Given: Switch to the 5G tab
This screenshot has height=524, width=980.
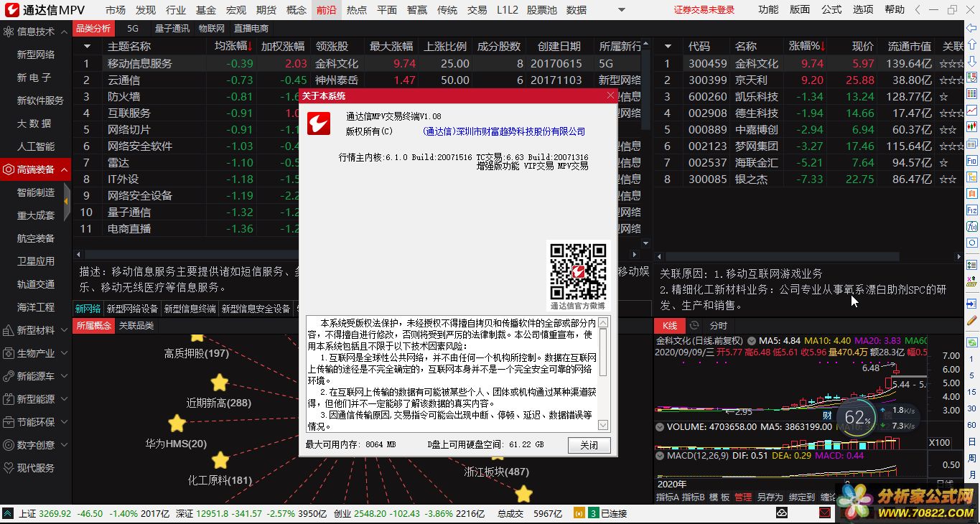Looking at the screenshot, I should tap(133, 28).
